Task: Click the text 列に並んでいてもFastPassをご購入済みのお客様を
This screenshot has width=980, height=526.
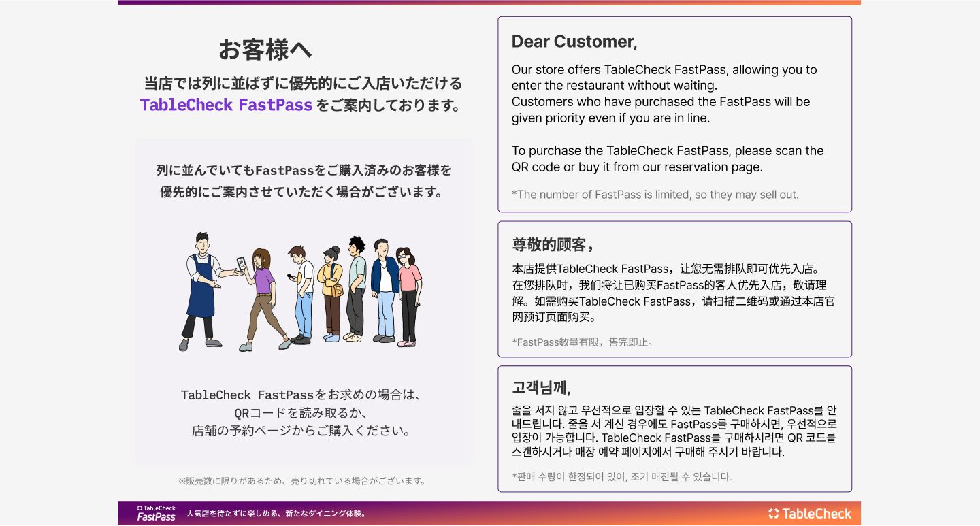Action: (304, 170)
